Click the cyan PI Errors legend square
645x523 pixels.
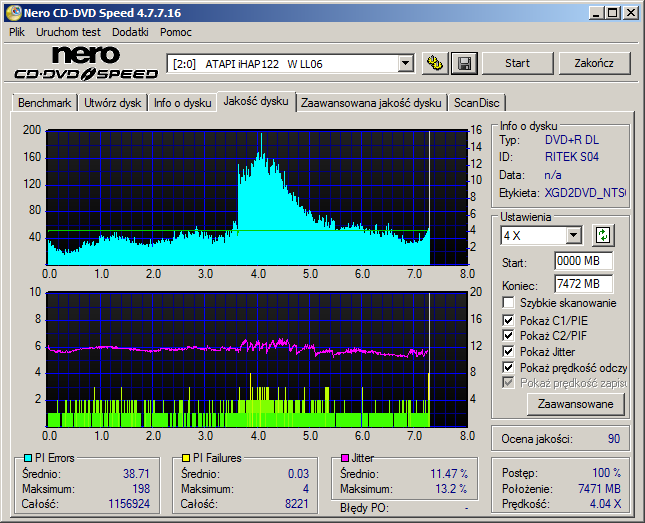[x=28, y=458]
